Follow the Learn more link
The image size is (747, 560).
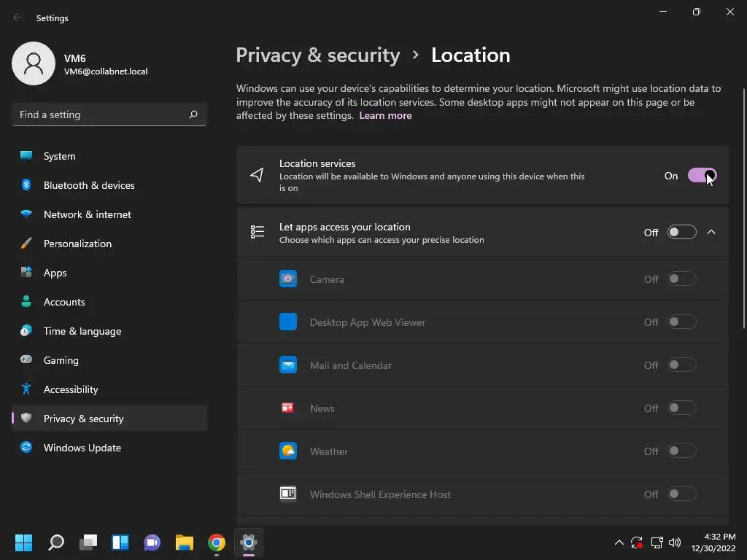[385, 116]
